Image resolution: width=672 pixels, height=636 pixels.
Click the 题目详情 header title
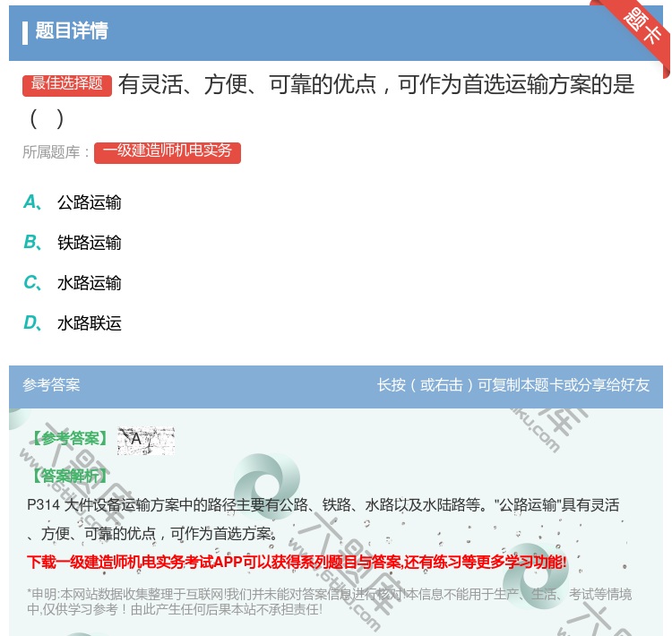tap(72, 30)
